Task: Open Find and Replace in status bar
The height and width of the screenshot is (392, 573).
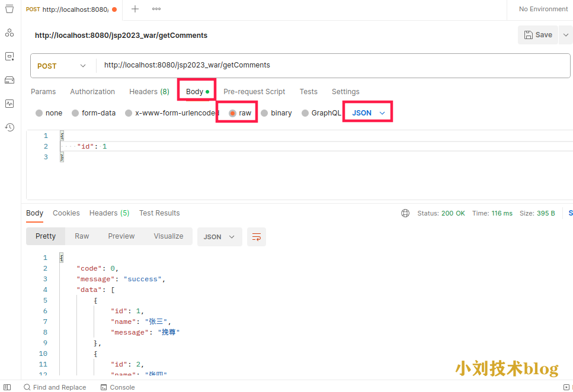Action: 55,387
